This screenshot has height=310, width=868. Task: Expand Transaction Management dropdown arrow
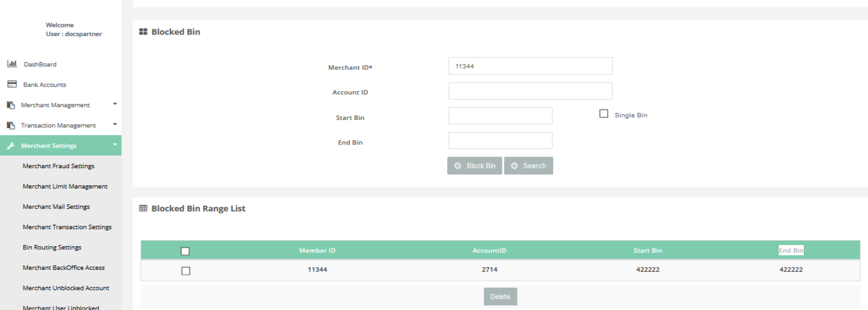click(115, 124)
